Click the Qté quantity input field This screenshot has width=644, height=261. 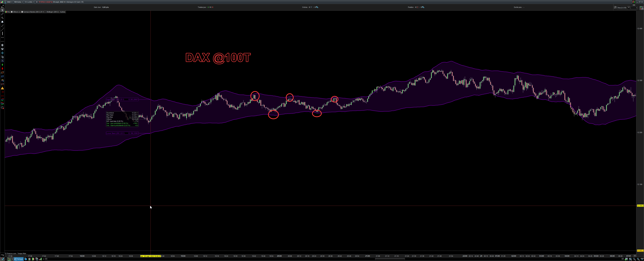click(x=634, y=8)
